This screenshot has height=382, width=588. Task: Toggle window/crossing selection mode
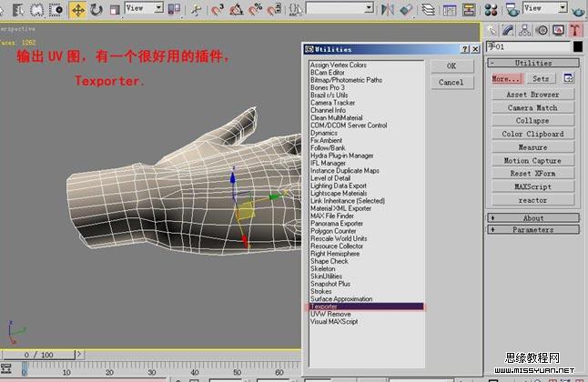[x=56, y=9]
